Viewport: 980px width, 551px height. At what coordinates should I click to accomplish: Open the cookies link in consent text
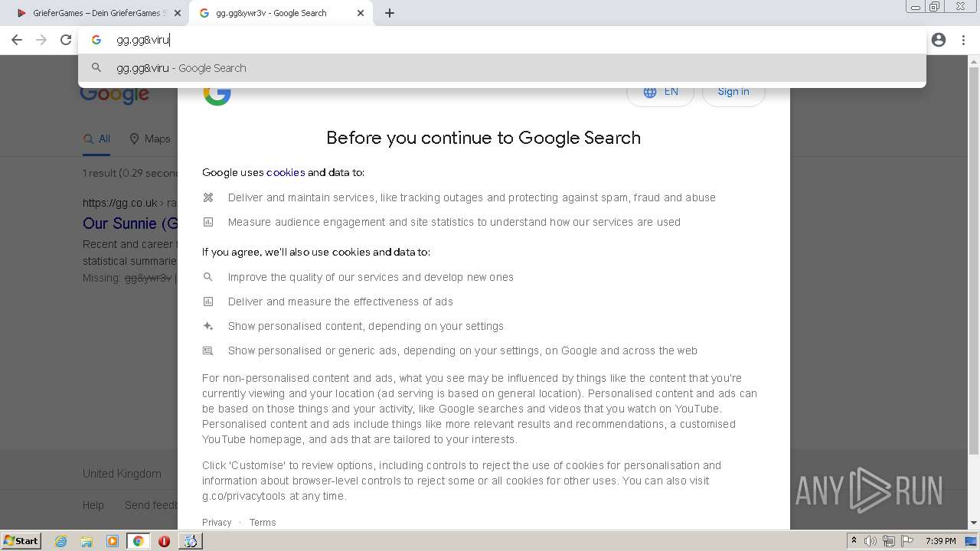[x=286, y=172]
